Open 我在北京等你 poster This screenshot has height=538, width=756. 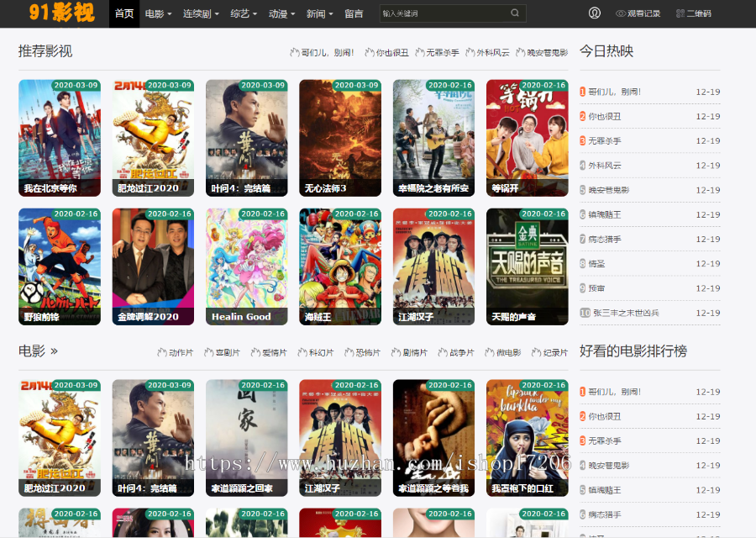[60, 138]
